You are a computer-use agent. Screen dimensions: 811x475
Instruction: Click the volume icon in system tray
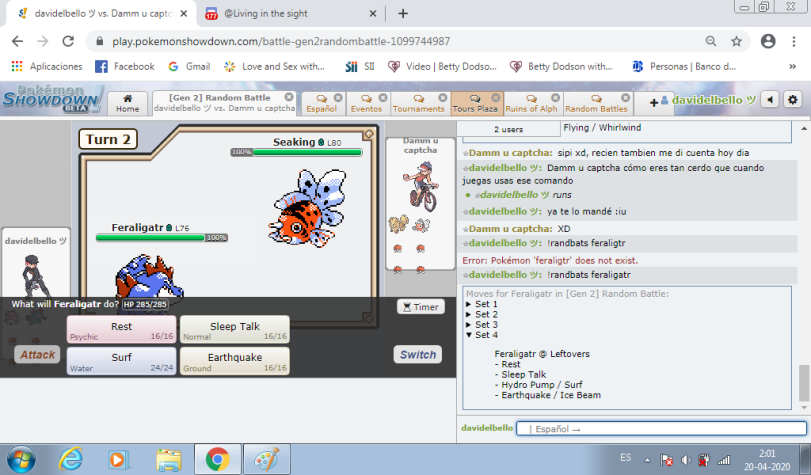point(686,459)
